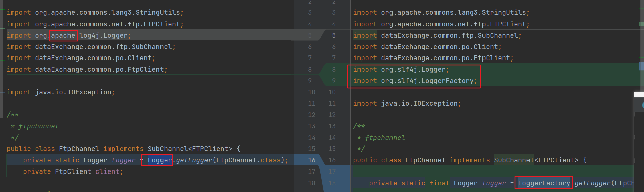
Task: Click the log4j Logger import line in left pane
Action: [69, 35]
